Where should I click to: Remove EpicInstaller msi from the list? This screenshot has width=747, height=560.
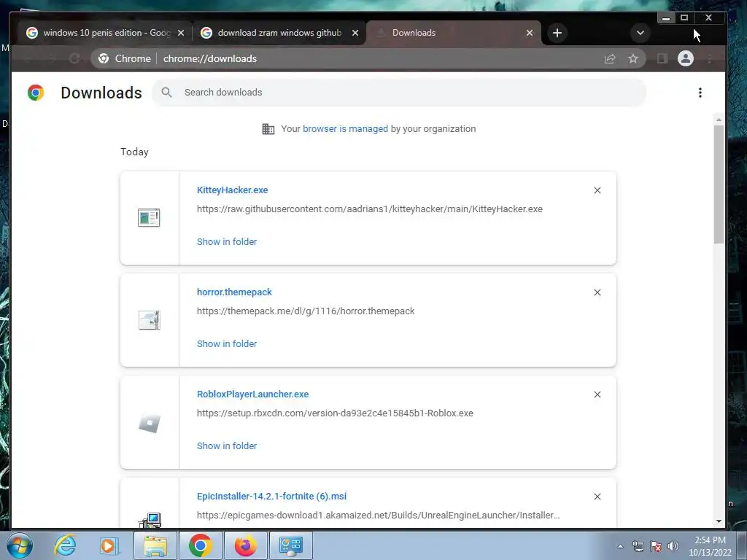point(597,497)
